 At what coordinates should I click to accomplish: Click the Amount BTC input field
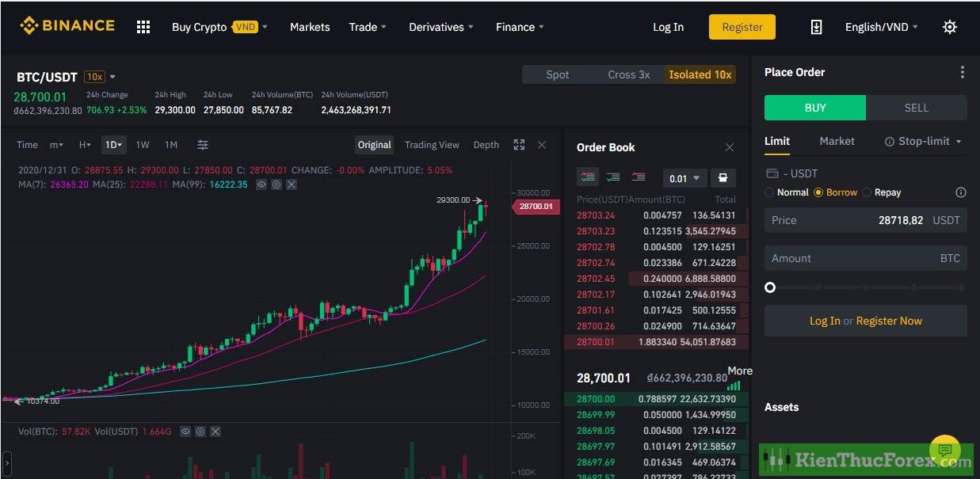(866, 258)
